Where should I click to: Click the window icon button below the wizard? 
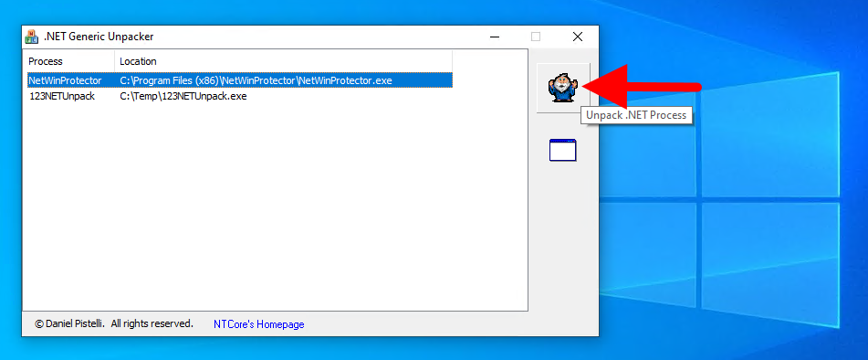tap(563, 150)
